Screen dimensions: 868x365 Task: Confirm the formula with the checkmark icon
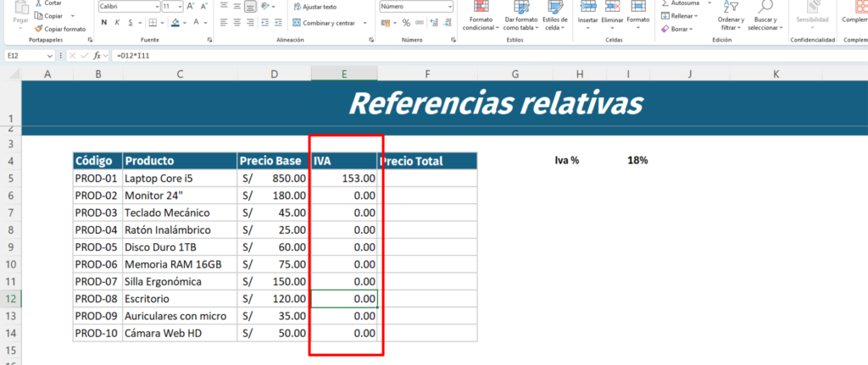[x=84, y=55]
